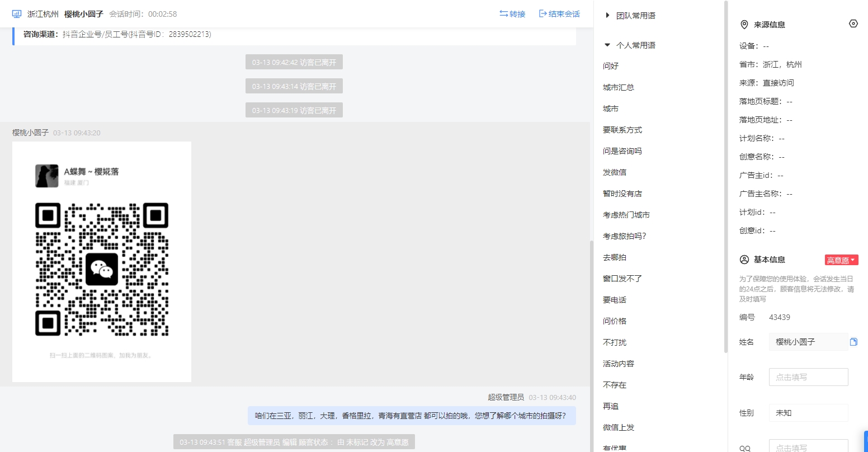Click the agent message about 三亚,丽江,大理
This screenshot has width=868, height=452.
click(x=412, y=416)
